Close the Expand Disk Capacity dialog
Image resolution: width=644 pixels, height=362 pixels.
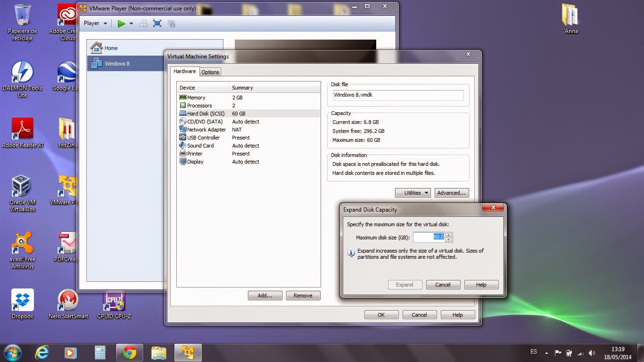(493, 208)
